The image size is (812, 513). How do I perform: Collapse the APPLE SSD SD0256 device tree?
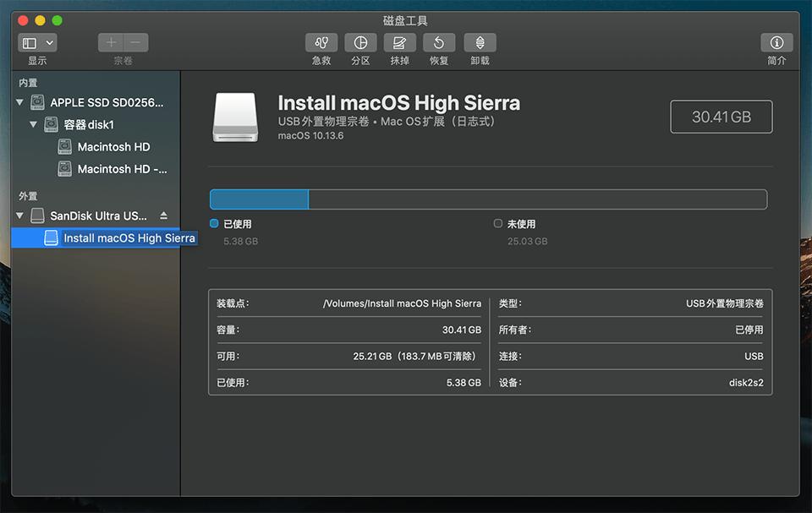coord(19,102)
